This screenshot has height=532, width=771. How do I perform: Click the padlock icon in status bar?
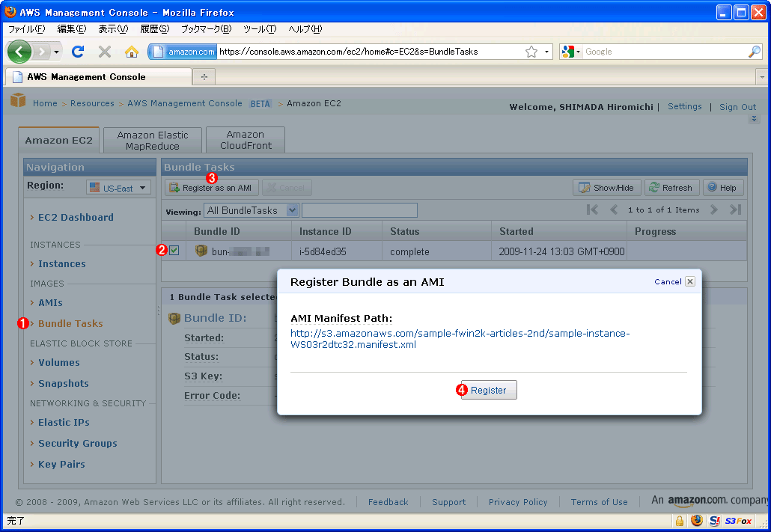[x=680, y=521]
